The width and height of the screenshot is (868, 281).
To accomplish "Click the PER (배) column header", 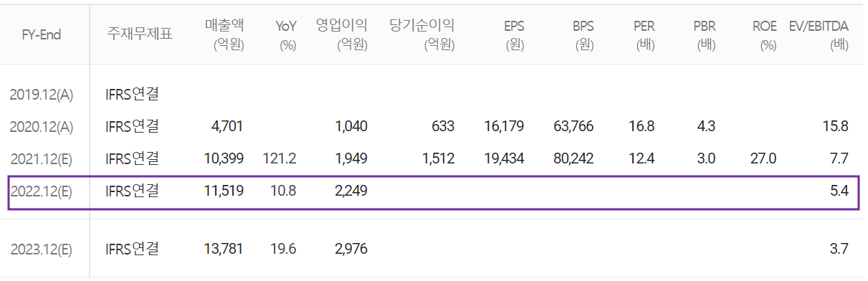I will click(x=644, y=35).
